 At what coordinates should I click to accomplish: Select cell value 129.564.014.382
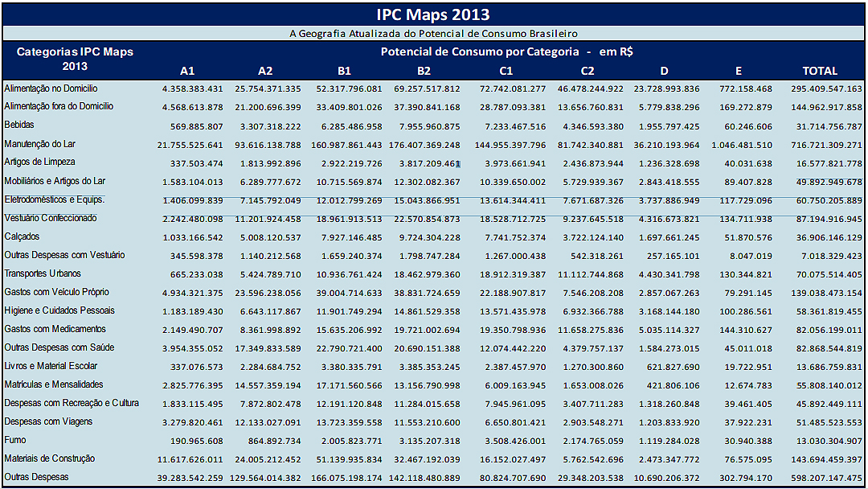[266, 479]
